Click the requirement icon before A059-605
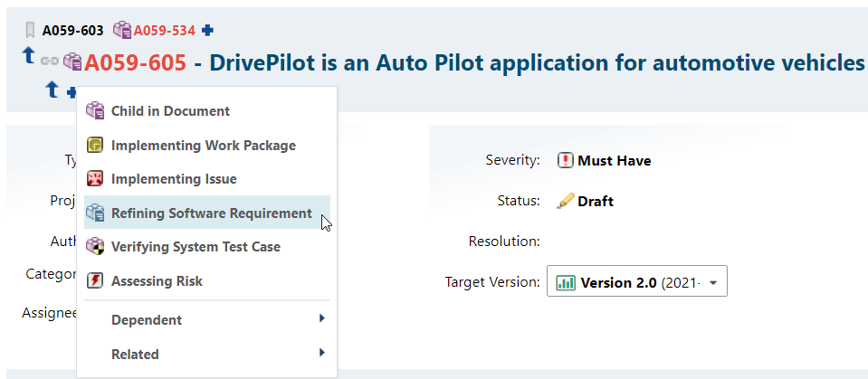This screenshot has height=379, width=868. (72, 61)
